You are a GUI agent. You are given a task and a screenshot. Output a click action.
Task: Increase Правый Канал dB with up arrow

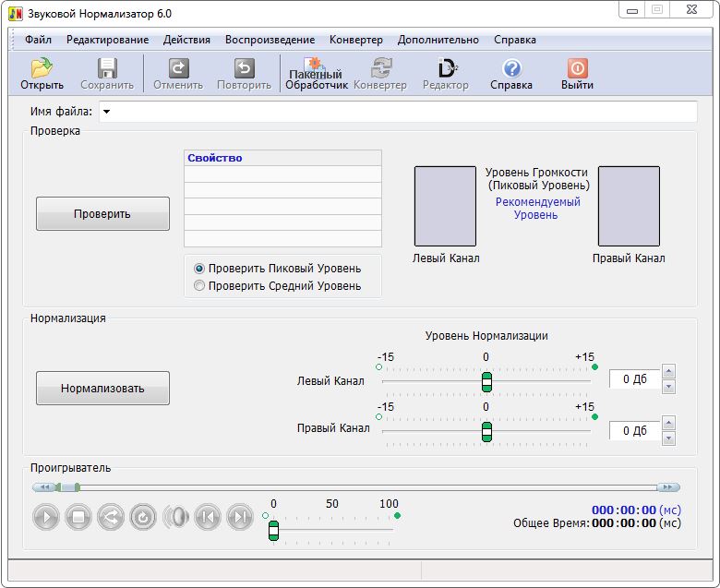(668, 423)
